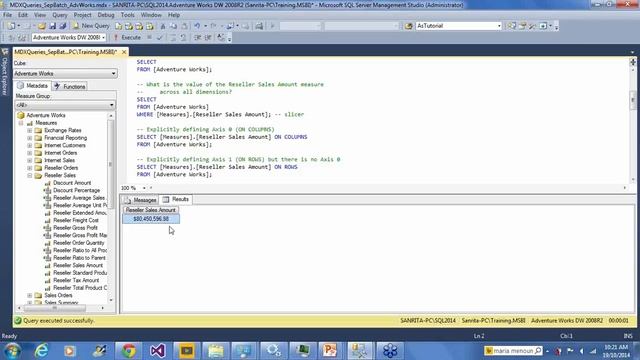Open Google Chrome from taskbar
This screenshot has width=640, height=360.
tap(129, 351)
